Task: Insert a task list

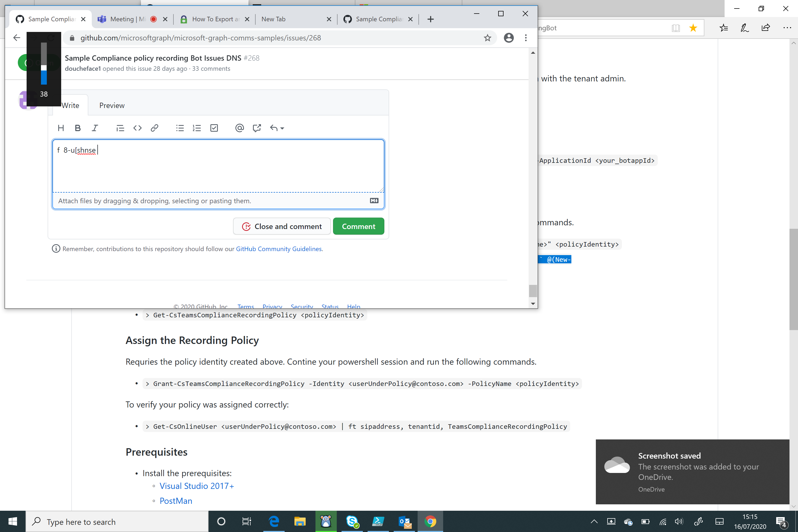Action: tap(214, 128)
